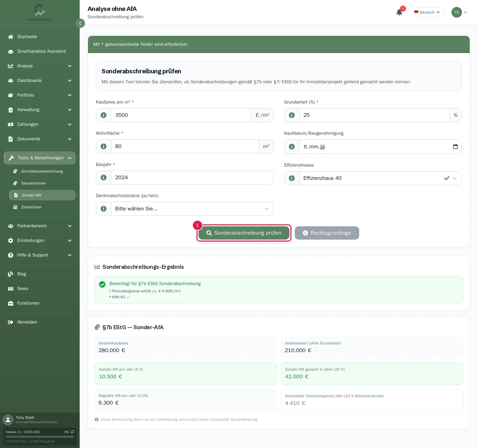Open the Deutsch language selector

(427, 12)
